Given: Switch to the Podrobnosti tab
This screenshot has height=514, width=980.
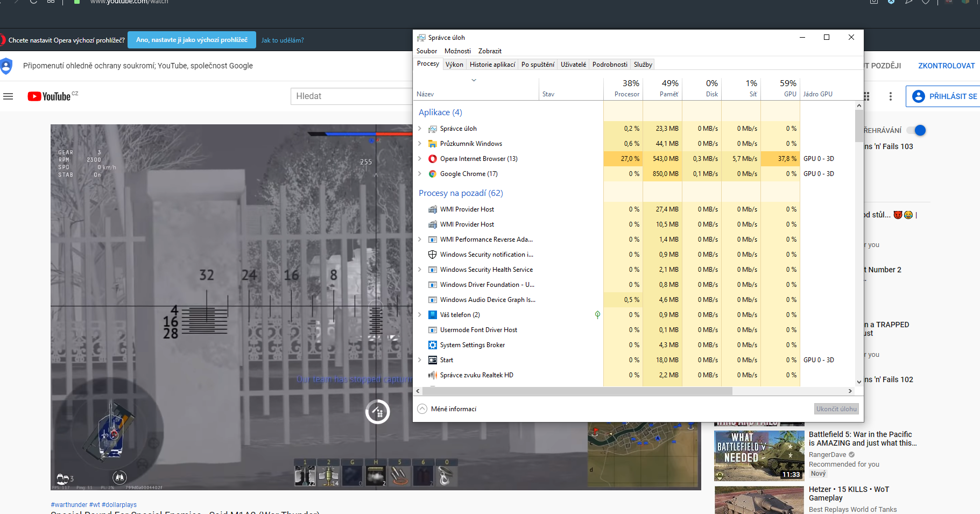Looking at the screenshot, I should (610, 65).
